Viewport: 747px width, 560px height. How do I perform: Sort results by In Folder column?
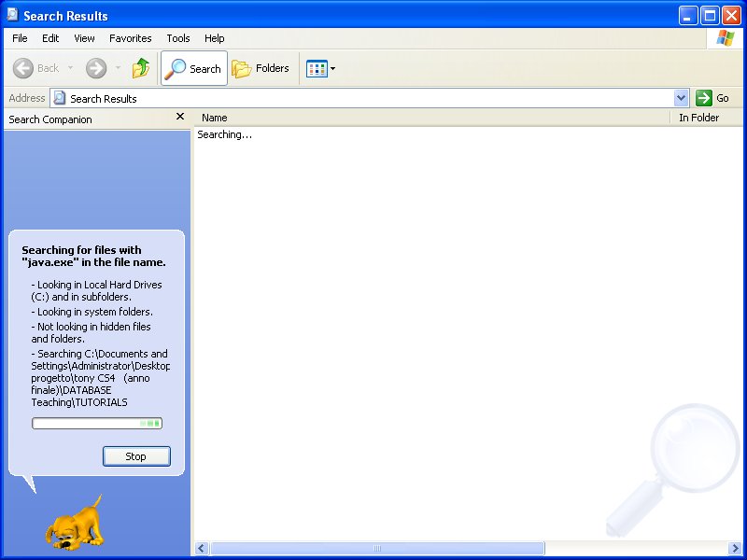(x=707, y=118)
